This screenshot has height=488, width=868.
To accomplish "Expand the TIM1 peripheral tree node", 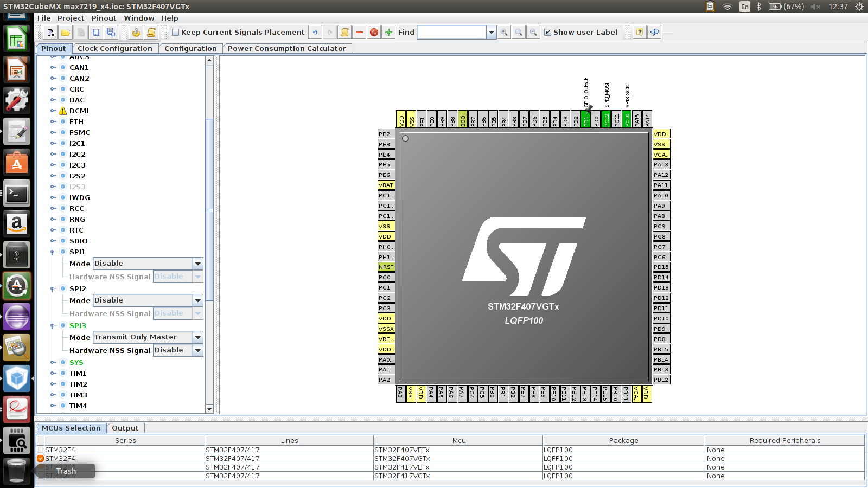I will (x=53, y=373).
